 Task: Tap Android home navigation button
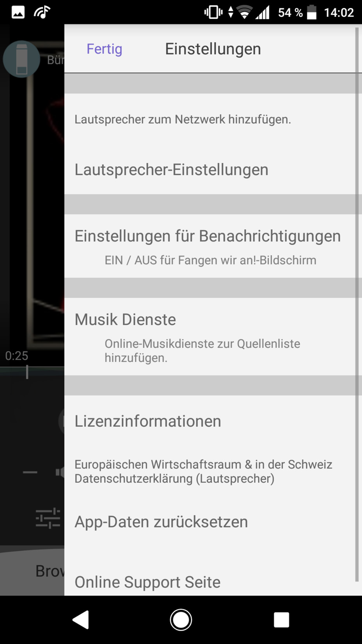click(x=181, y=619)
